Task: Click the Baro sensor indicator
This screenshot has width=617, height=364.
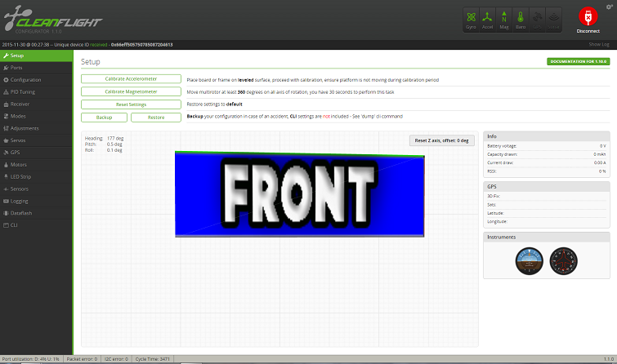Action: 521,19
